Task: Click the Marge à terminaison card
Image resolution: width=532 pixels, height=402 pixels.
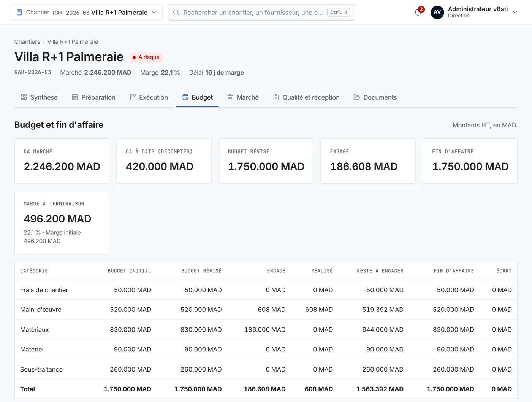Action: coord(62,222)
